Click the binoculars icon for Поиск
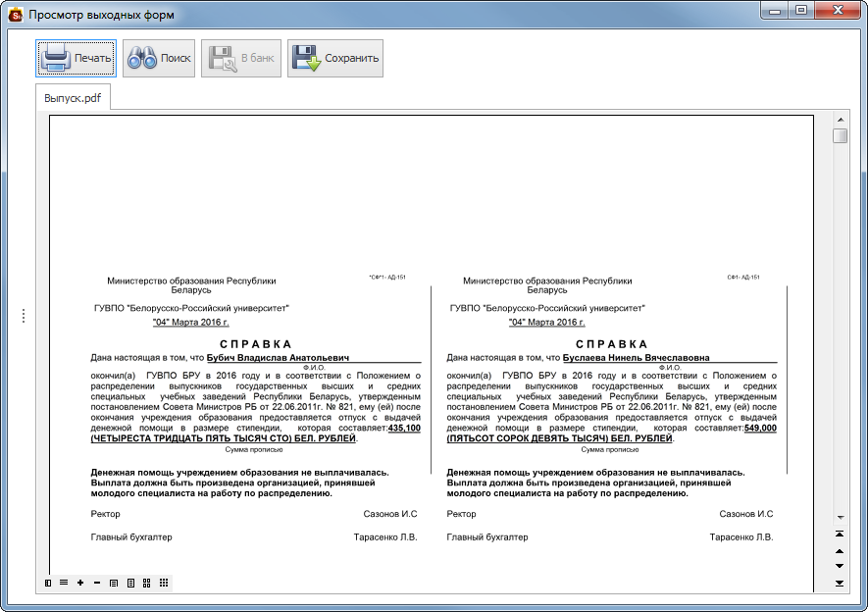Screen dimensions: 868x612 [142, 58]
